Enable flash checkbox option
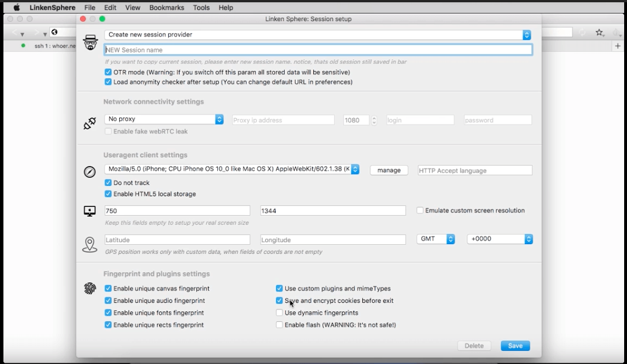Viewport: 627px width, 364px height. point(280,325)
